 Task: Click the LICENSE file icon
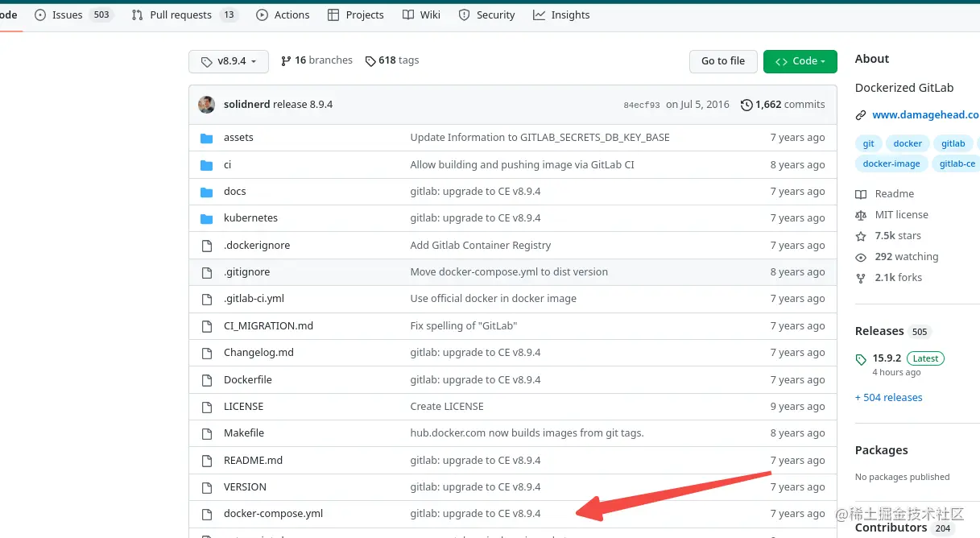point(207,407)
